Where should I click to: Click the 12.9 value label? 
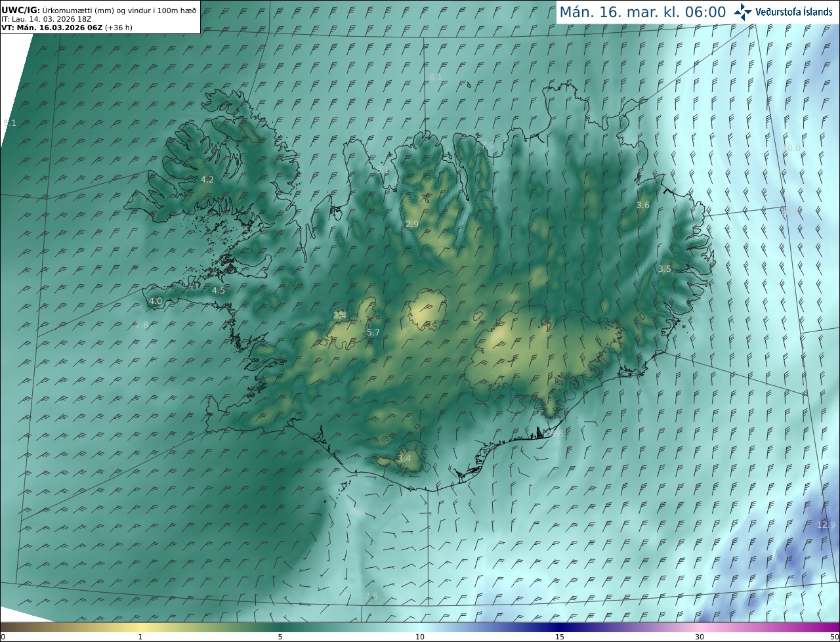pyautogui.click(x=827, y=524)
